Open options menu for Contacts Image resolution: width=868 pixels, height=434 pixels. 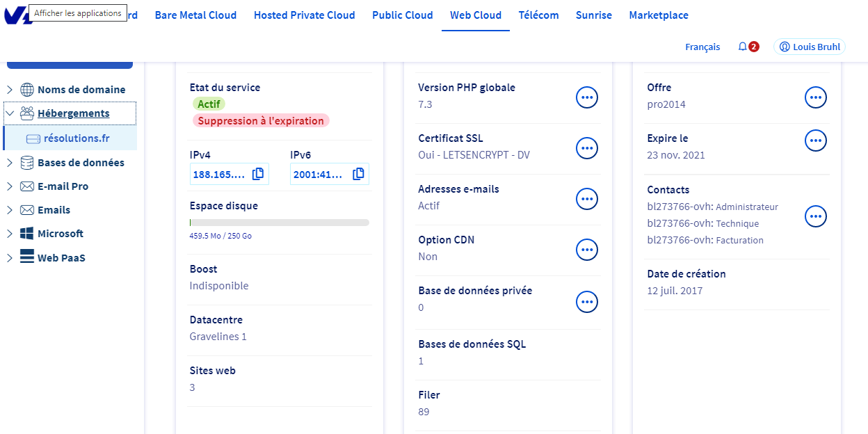816,216
